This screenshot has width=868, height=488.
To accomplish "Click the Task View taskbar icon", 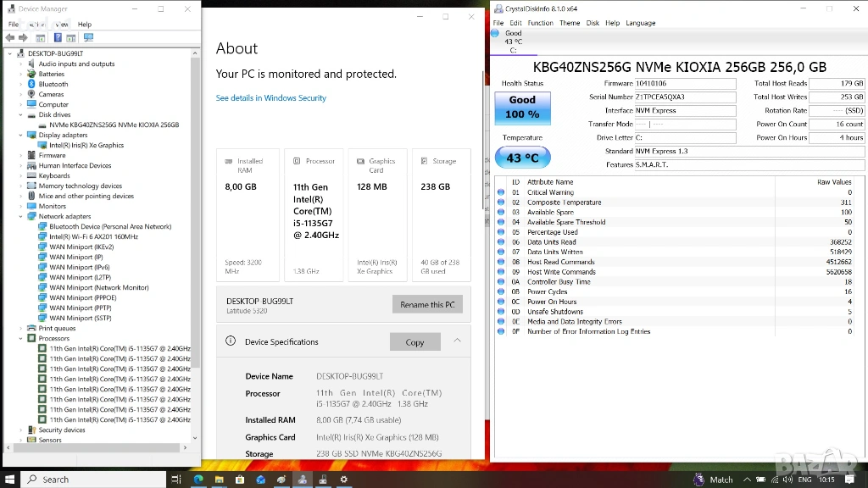I will [176, 480].
